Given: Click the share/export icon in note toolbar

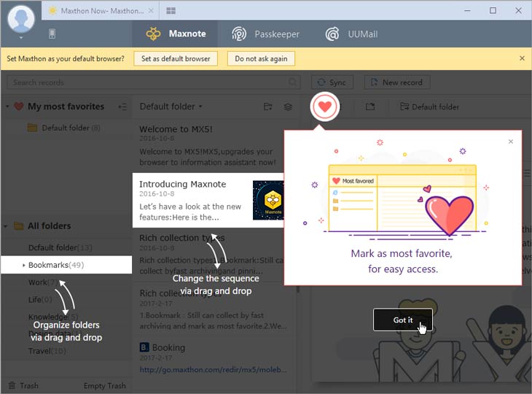Looking at the screenshot, I should click(x=369, y=107).
